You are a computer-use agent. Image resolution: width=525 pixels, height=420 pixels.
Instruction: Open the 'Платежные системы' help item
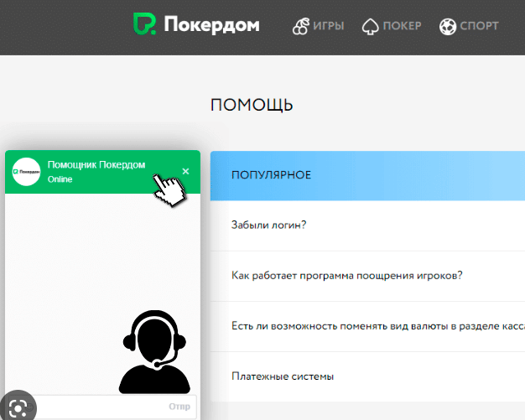(x=367, y=376)
